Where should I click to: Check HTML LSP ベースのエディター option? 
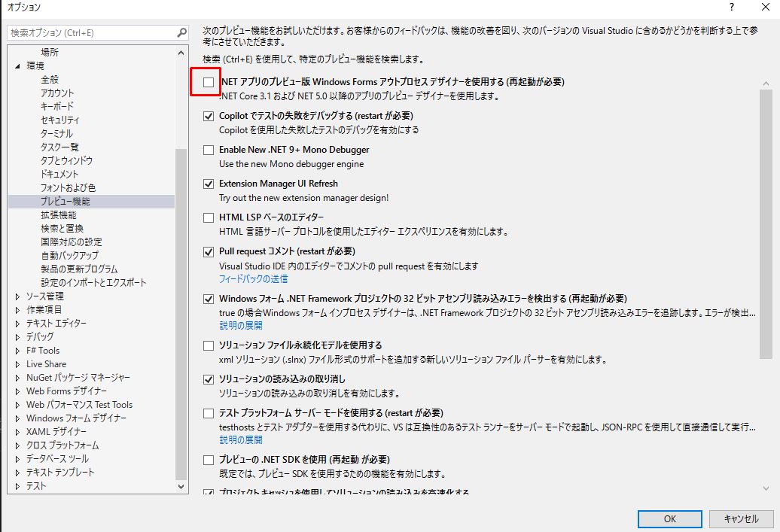coord(209,218)
